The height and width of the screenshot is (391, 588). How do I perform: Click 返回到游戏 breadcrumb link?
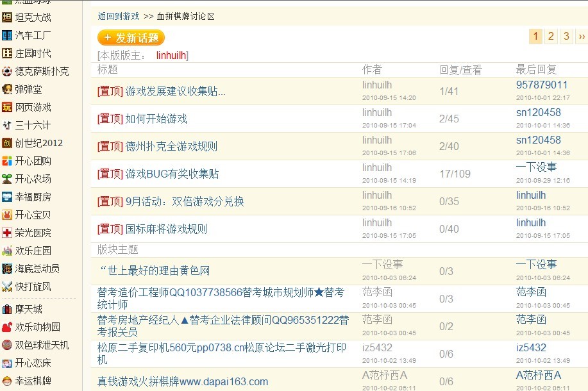pyautogui.click(x=118, y=17)
